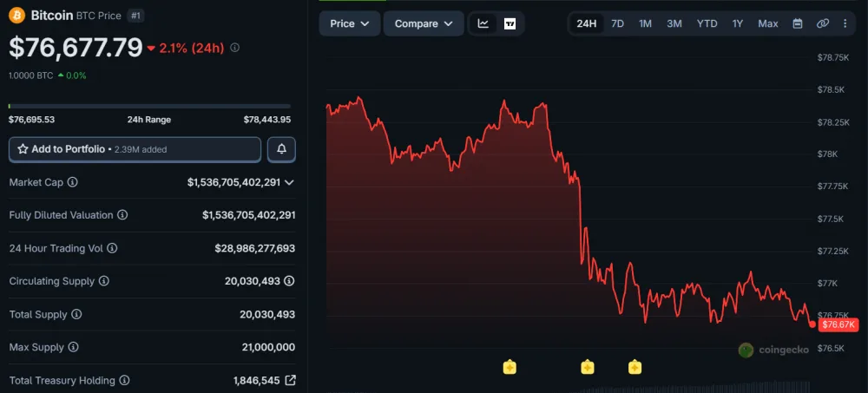Viewport: 868px width, 393px height.
Task: Switch to TradingView chart mode
Action: tap(510, 23)
